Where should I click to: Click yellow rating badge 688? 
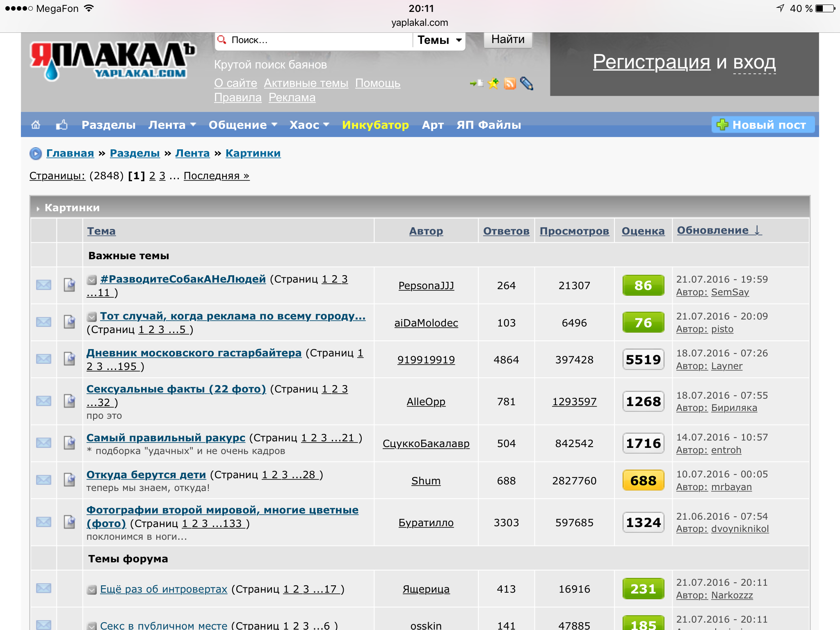pos(643,480)
